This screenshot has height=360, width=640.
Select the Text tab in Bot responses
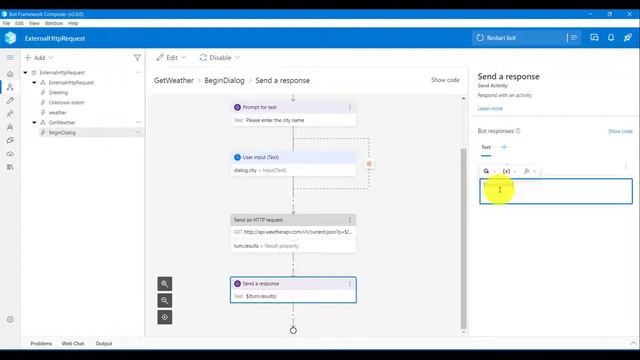(x=486, y=147)
